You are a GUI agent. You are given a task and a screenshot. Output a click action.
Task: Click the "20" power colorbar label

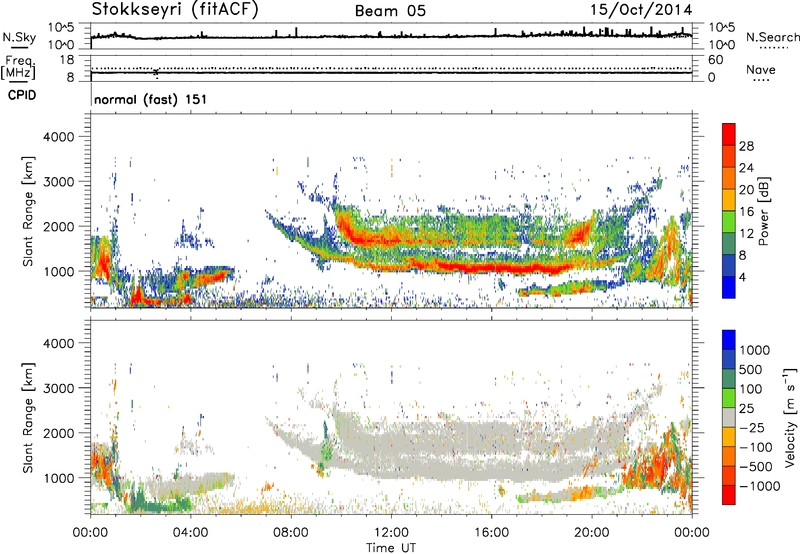click(746, 190)
